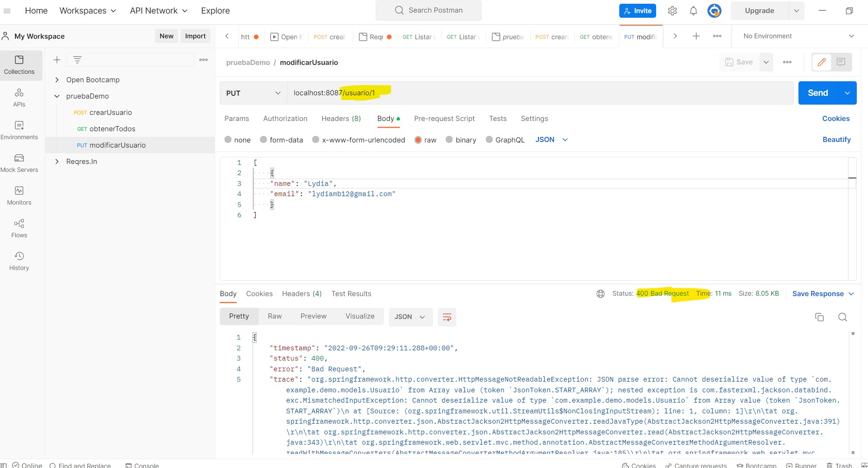Click the Send button
868x468 pixels.
pos(818,93)
